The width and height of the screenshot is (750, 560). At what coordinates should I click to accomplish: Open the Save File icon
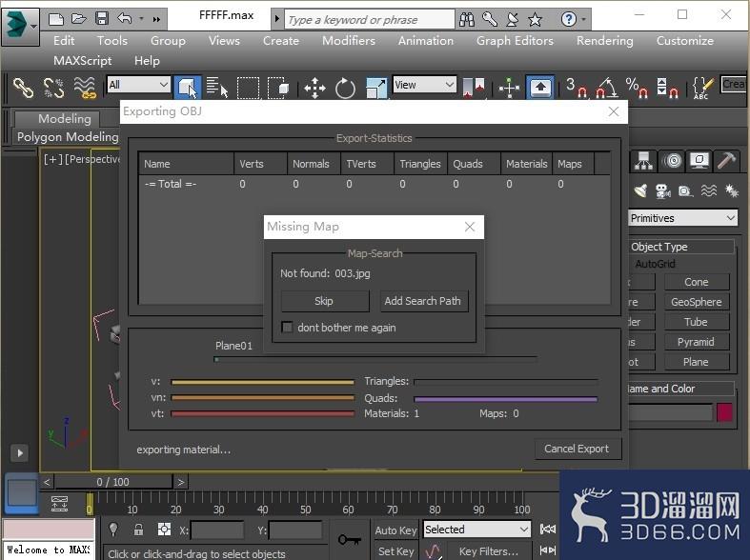click(x=101, y=19)
